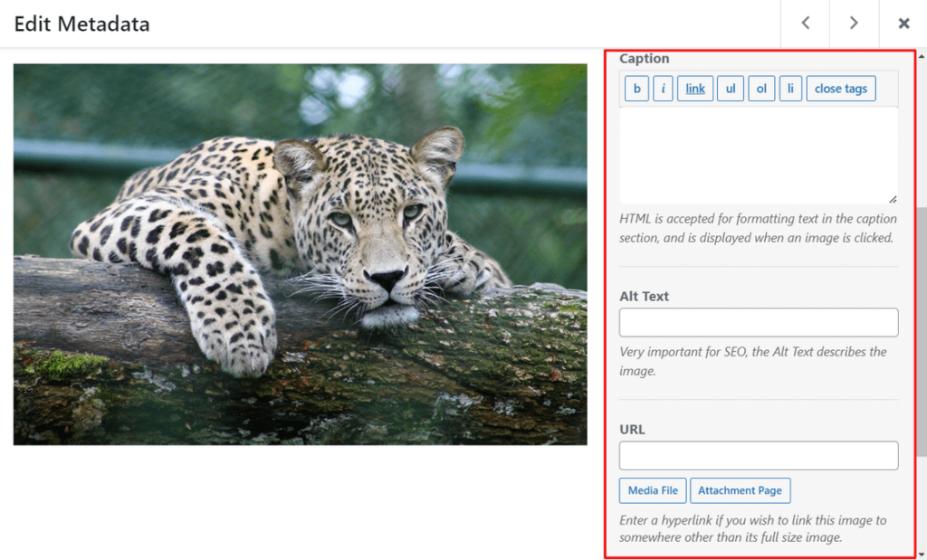The width and height of the screenshot is (927, 560).
Task: Insert an ordered list with the ol button
Action: (761, 88)
